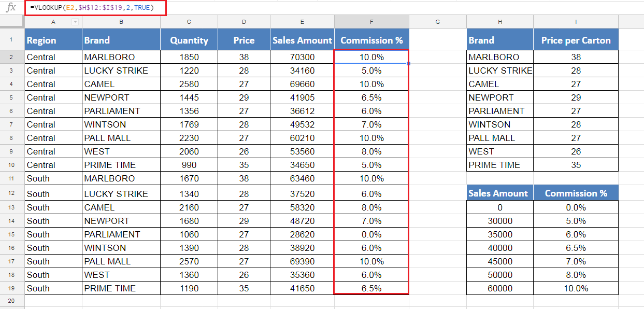This screenshot has height=309, width=644.
Task: Click the Price per Carton header cell
Action: [576, 39]
